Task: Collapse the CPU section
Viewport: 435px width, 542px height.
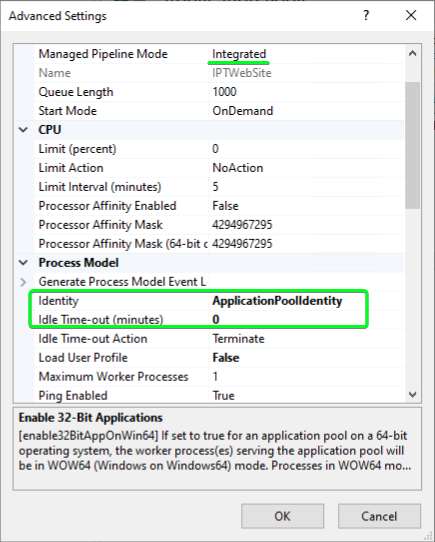Action: click(23, 130)
